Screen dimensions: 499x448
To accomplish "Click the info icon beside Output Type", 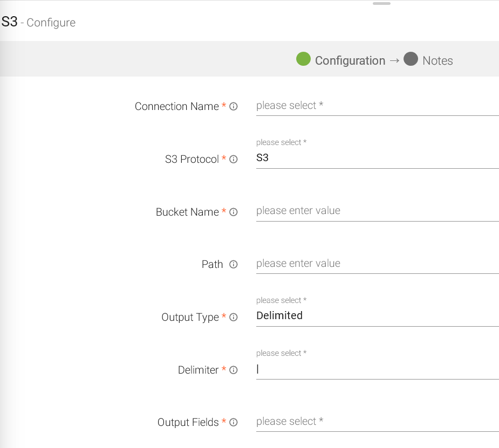I will 234,318.
